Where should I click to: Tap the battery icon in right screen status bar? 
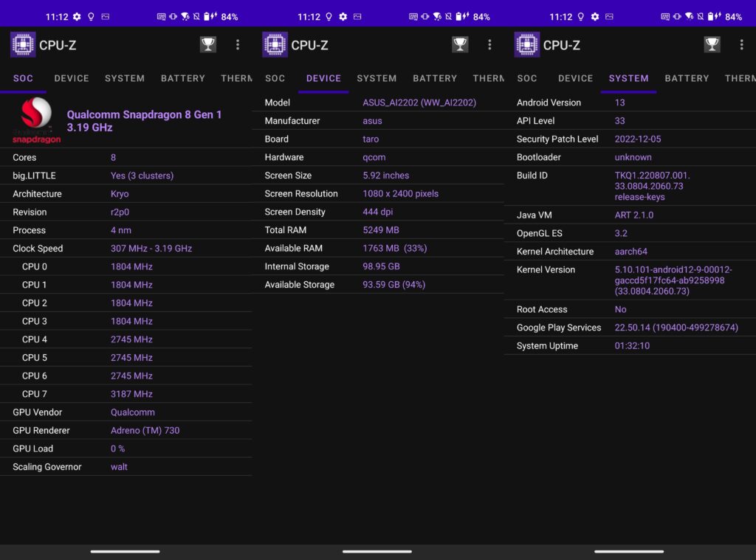click(x=711, y=17)
